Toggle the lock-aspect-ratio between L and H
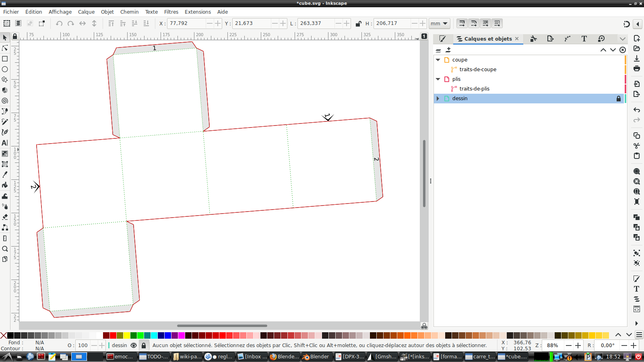 click(359, 23)
